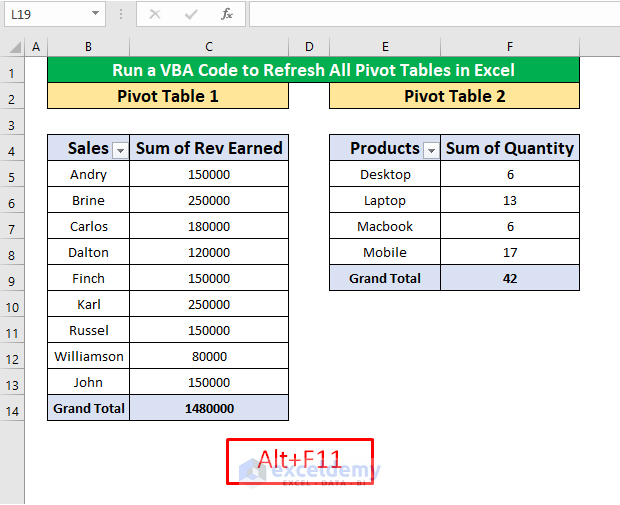Select the Pivot Table 2 heading cell

454,96
